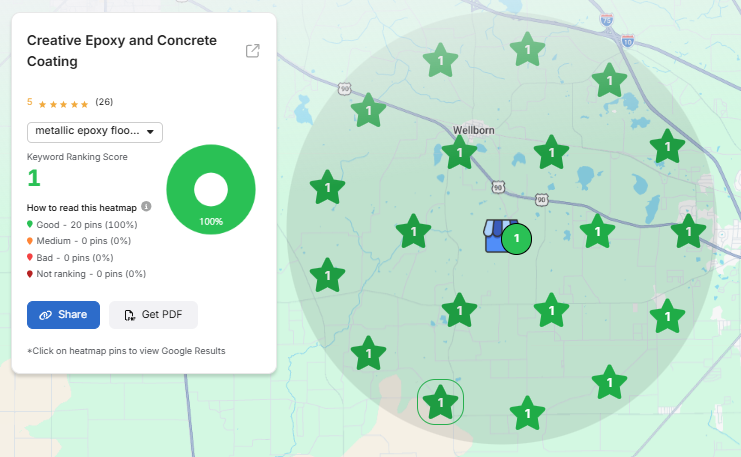The height and width of the screenshot is (457, 741).
Task: Click the Keyword Ranking Score label
Action: (x=77, y=157)
